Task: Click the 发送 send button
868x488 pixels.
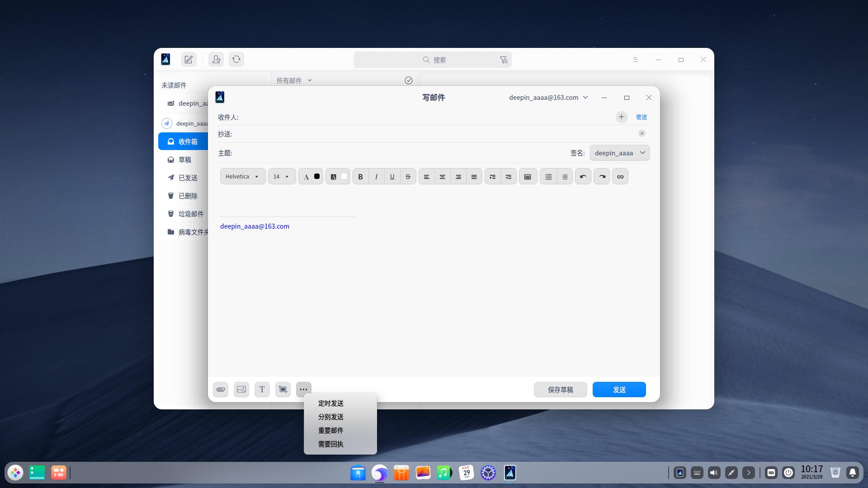Action: (x=619, y=389)
